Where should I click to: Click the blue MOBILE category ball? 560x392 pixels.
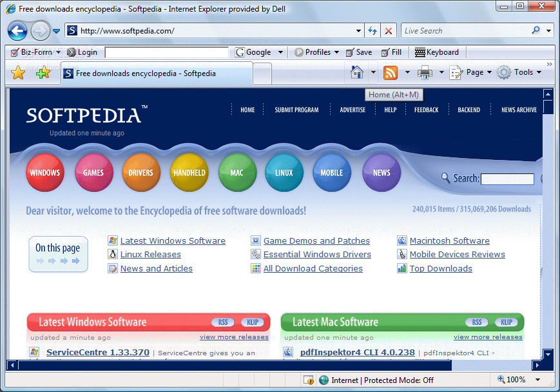(x=332, y=173)
